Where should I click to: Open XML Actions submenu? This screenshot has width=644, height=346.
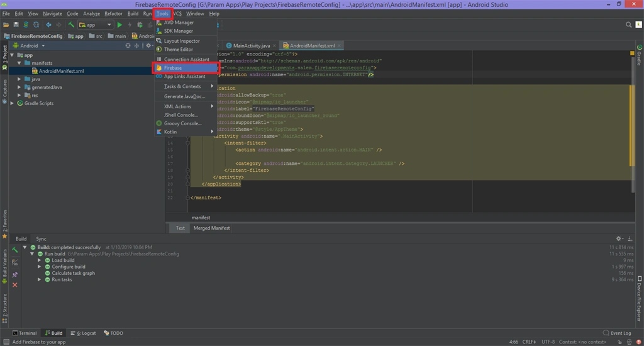pos(186,106)
